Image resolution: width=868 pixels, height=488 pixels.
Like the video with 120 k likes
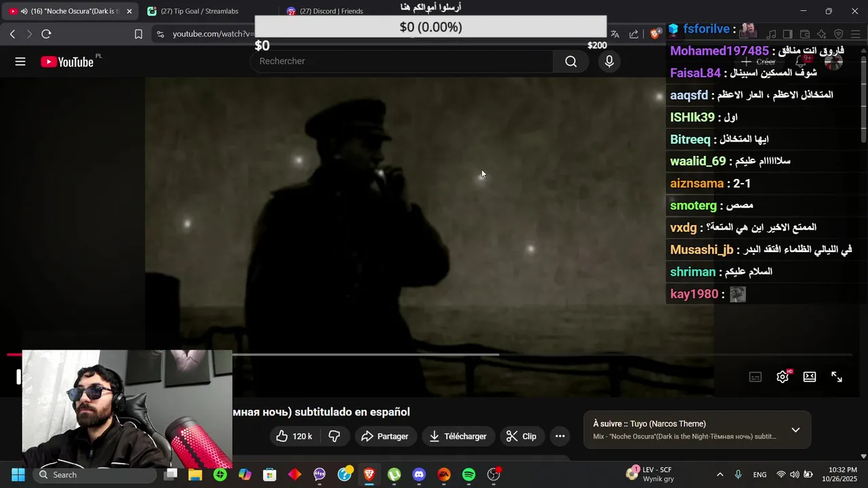pos(294,436)
